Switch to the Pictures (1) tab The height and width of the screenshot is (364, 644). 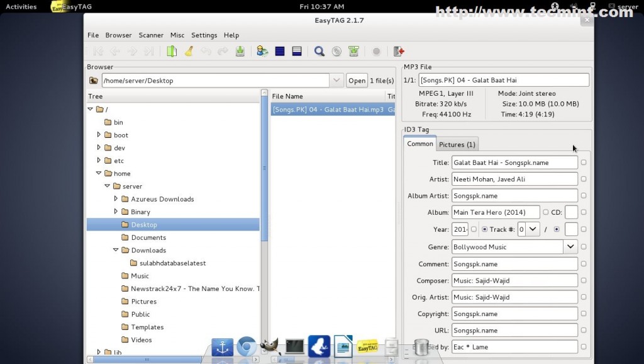457,144
